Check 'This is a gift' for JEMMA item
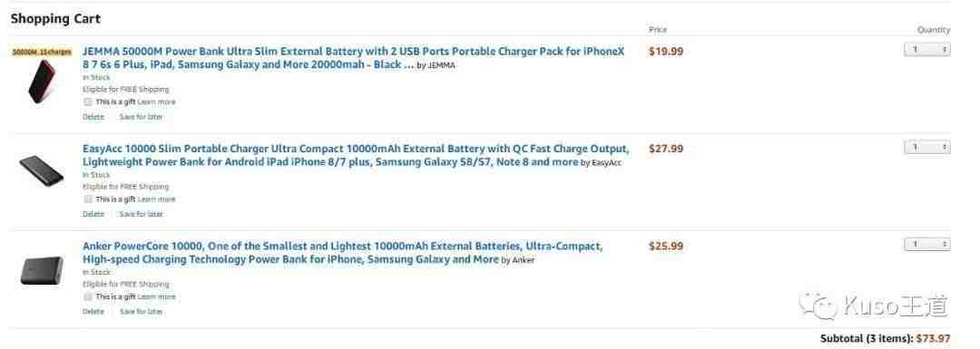Screen dimensions: 980x349 click(87, 102)
